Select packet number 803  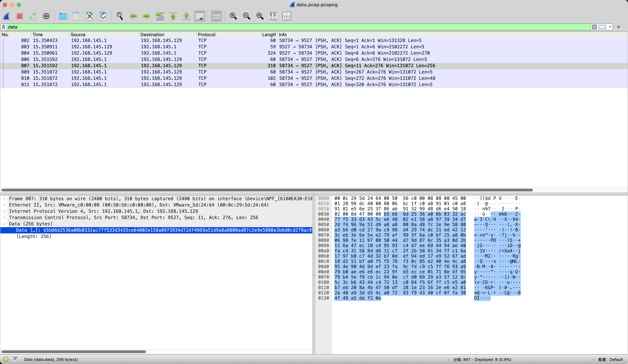[x=314, y=47]
